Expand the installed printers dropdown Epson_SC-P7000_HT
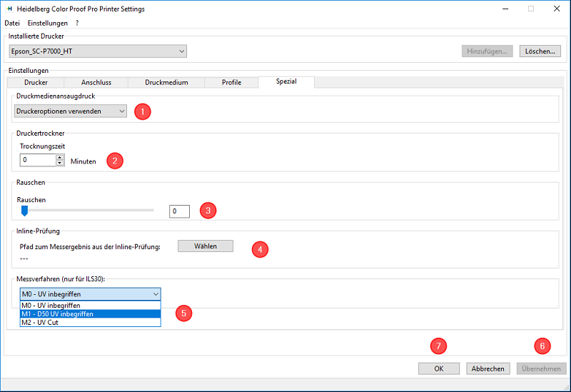The image size is (571, 392). (98, 51)
